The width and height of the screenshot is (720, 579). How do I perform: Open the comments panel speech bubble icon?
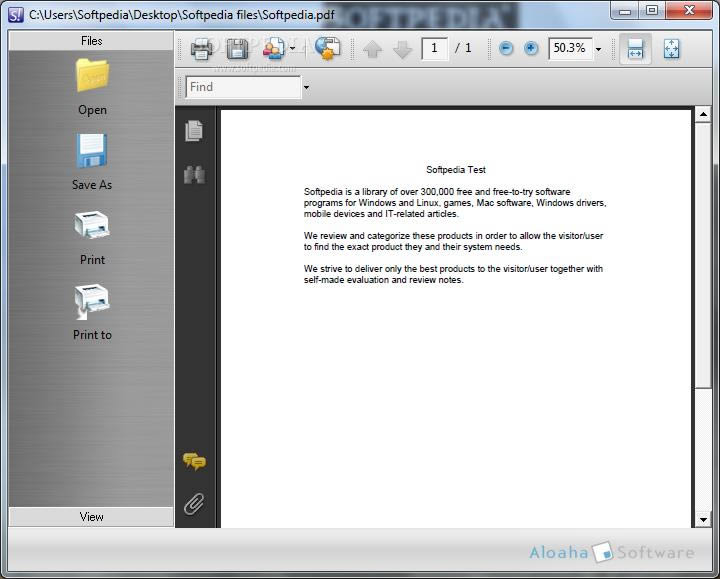pos(194,461)
